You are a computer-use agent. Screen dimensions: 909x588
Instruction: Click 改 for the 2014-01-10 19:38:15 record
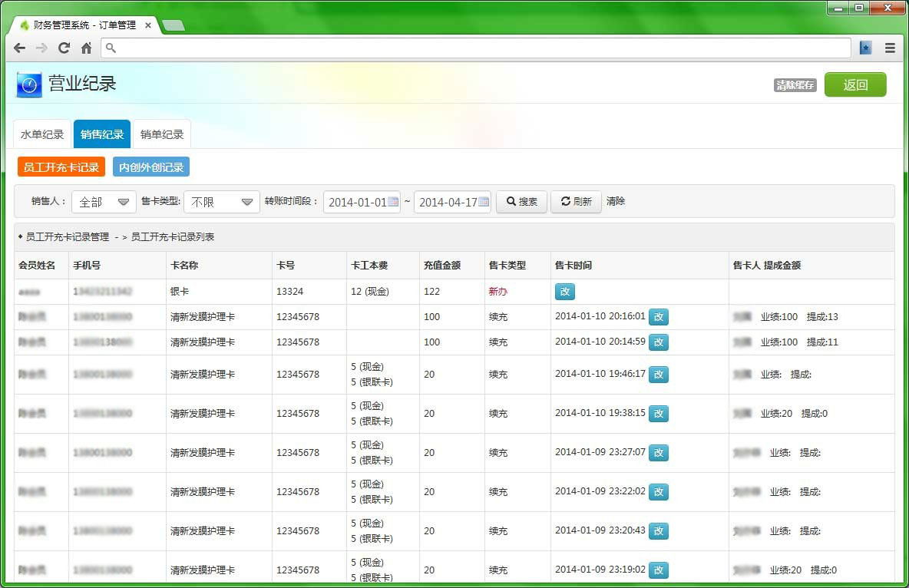point(659,414)
